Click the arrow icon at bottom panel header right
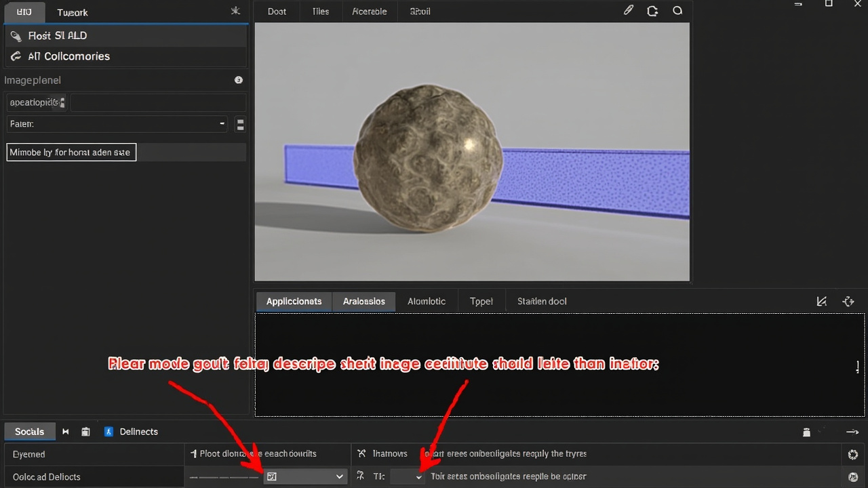The width and height of the screenshot is (868, 488). 852,432
